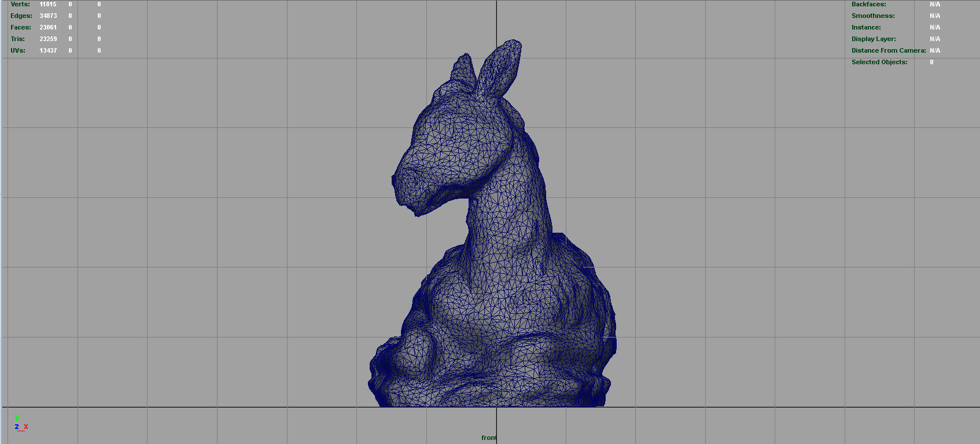Click the 'Selected Objects:' HUD label
This screenshot has height=444, width=980.
(x=879, y=62)
